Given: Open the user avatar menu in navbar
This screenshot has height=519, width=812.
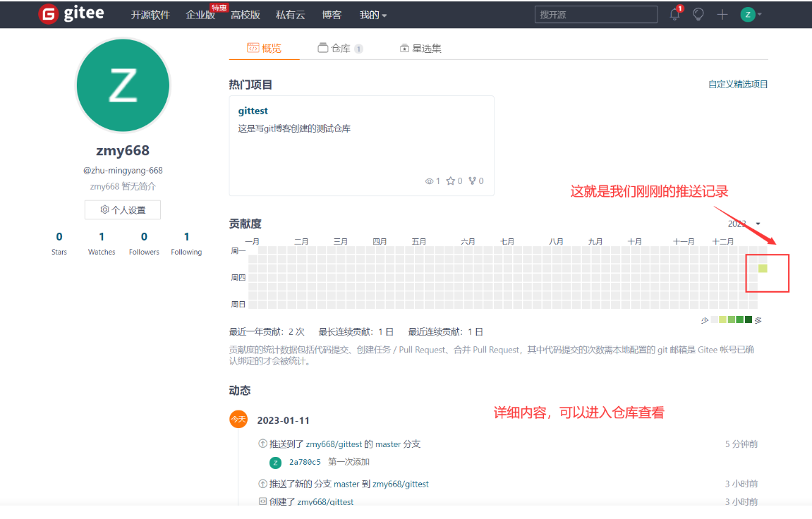Looking at the screenshot, I should click(x=751, y=15).
